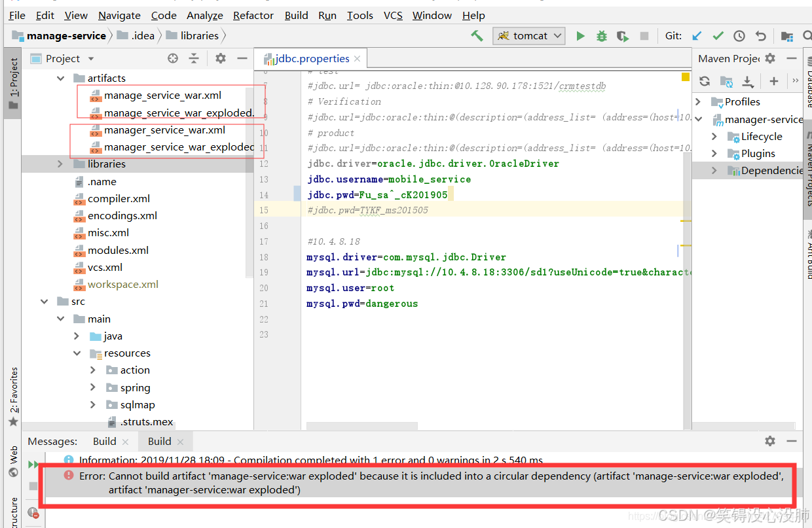Collapse the src folder
This screenshot has width=812, height=528.
pyautogui.click(x=45, y=302)
